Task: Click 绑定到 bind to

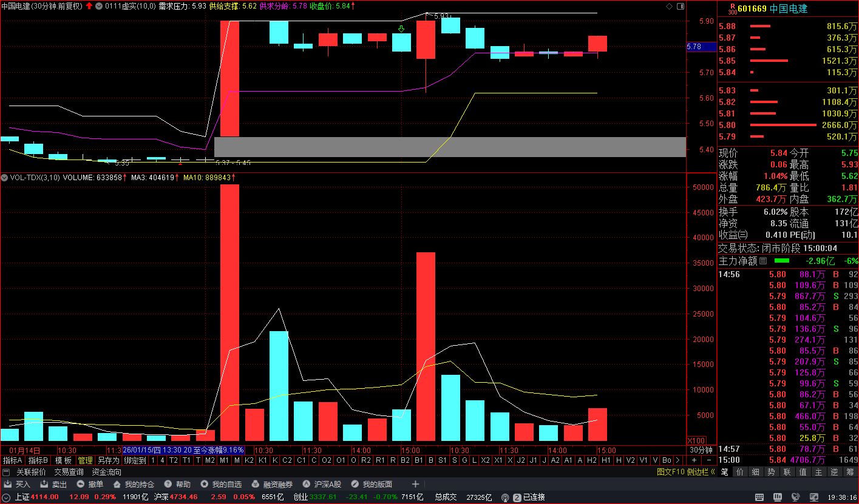Action: [135, 460]
